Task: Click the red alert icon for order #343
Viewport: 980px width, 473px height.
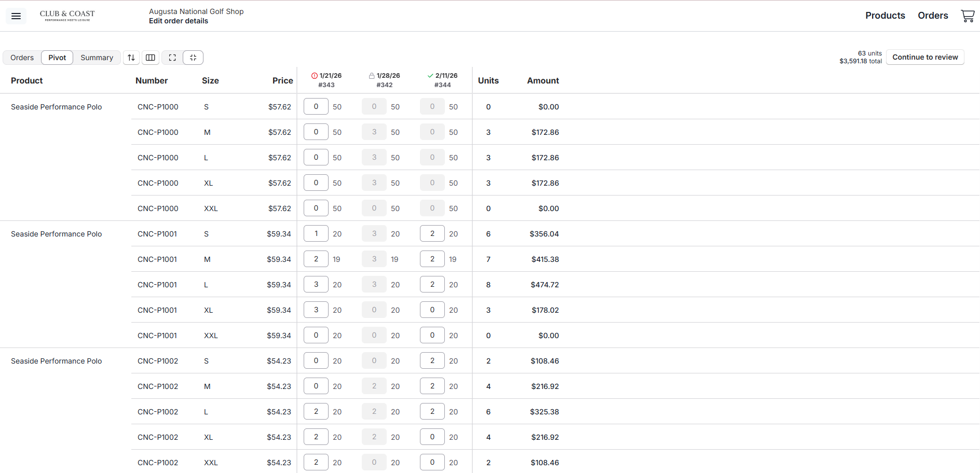Action: (x=314, y=76)
